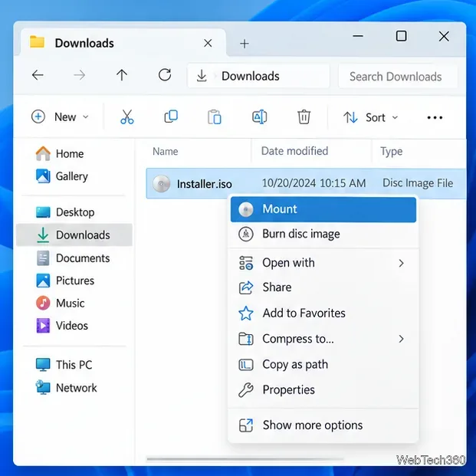Open the Sort dropdown

point(371,117)
